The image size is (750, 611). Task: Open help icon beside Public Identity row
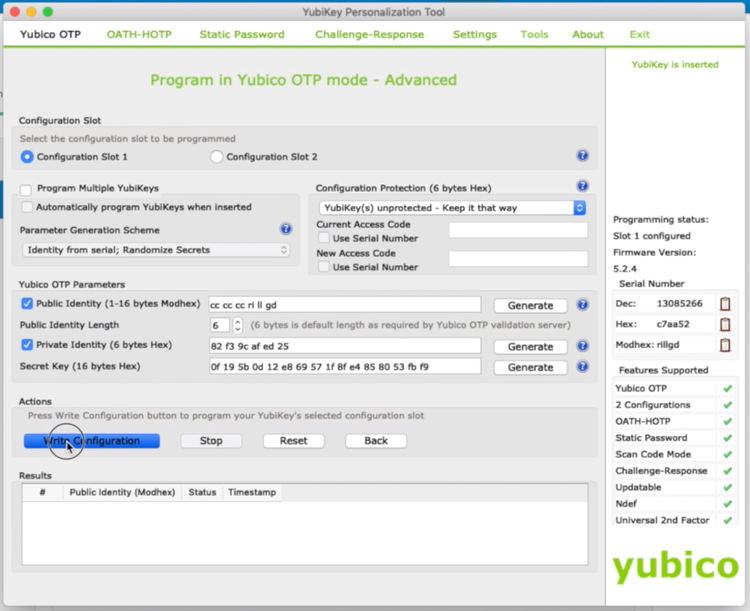coord(582,304)
